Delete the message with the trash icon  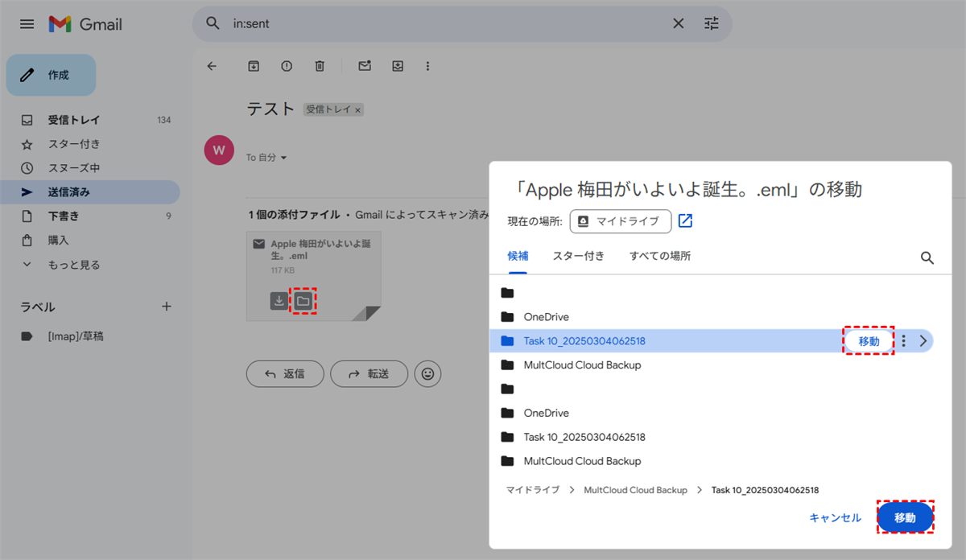click(x=320, y=66)
